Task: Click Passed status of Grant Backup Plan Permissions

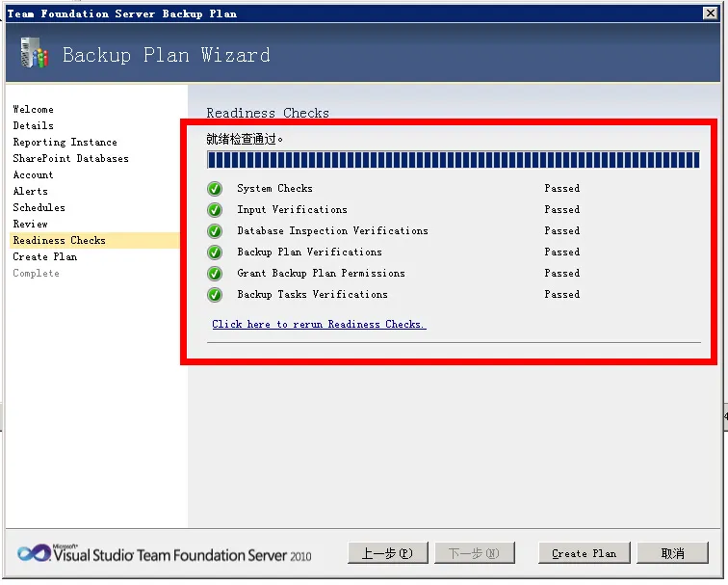Action: (562, 273)
